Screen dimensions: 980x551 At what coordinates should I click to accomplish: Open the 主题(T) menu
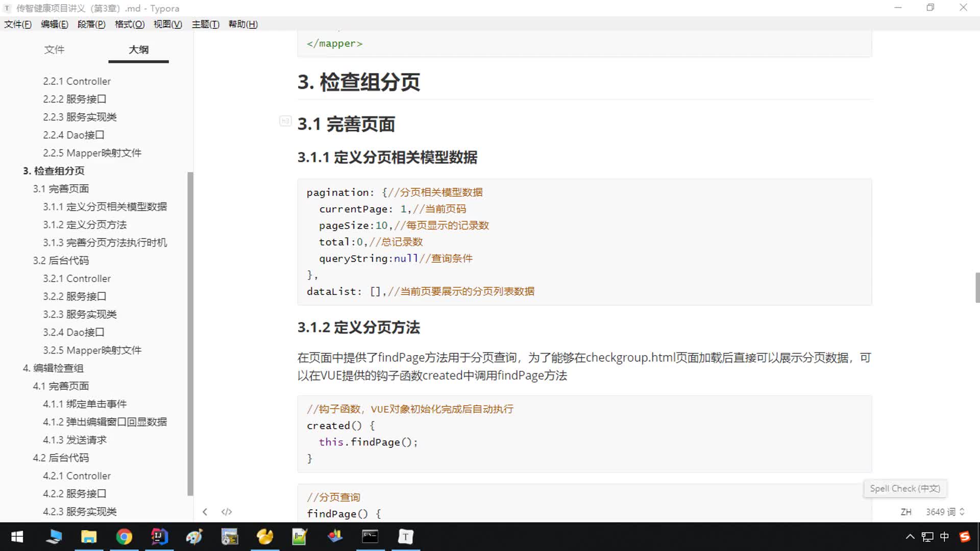click(206, 24)
